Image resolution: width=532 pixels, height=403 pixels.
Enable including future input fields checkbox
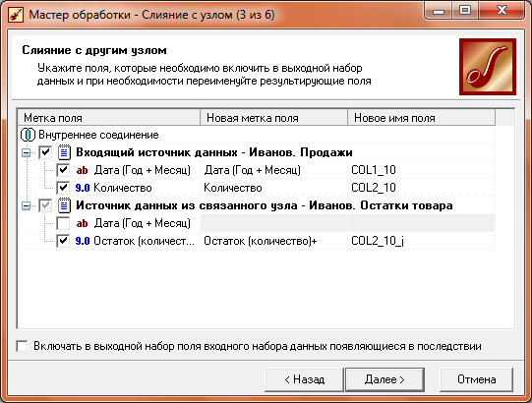point(22,346)
